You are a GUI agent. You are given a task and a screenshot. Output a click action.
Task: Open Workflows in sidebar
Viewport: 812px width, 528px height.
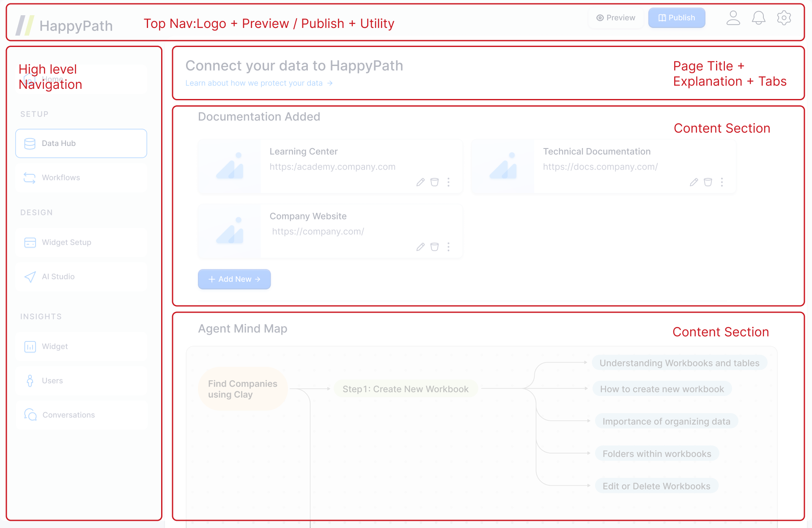[81, 178]
